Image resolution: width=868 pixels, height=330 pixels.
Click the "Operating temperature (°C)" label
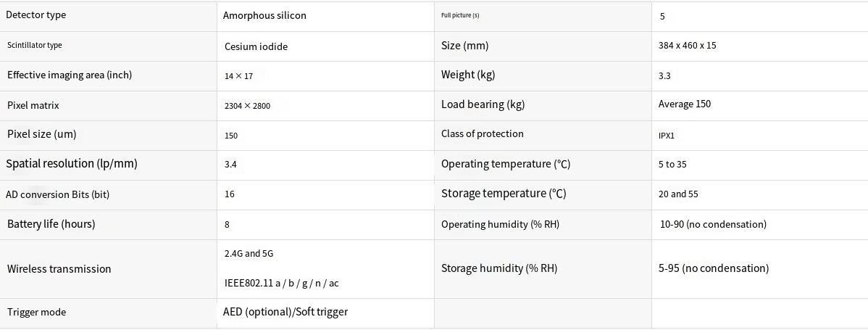pyautogui.click(x=506, y=164)
